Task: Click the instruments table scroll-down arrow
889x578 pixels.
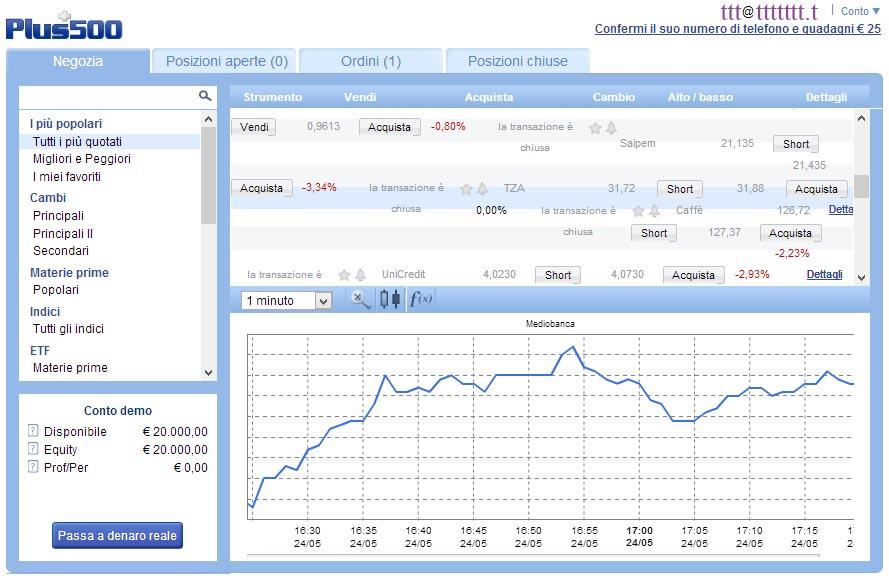Action: [x=861, y=277]
